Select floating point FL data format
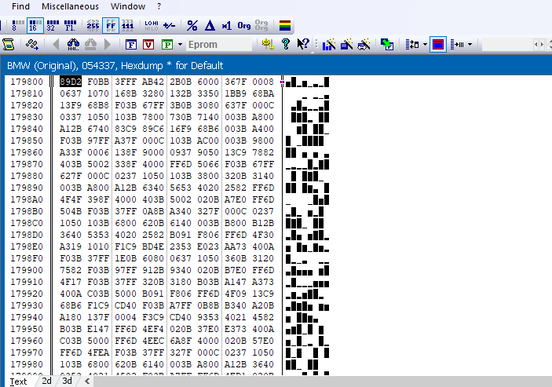This screenshot has width=552, height=387. pyautogui.click(x=70, y=25)
